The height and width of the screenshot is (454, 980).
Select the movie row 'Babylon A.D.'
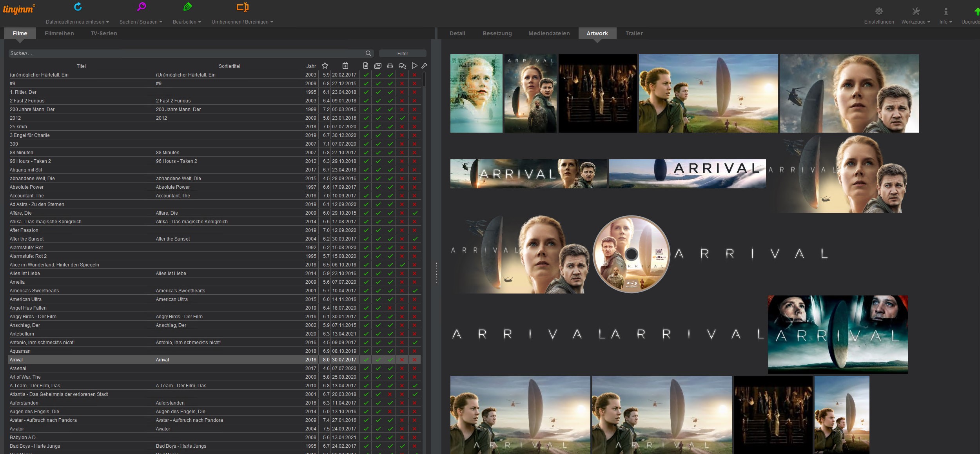pyautogui.click(x=214, y=438)
